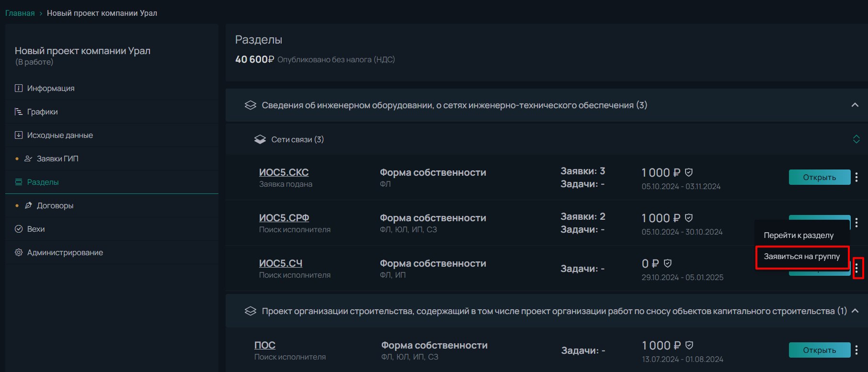Screen dimensions: 868x372
Task: Click the gear icon for Администрирование
Action: pos(19,252)
